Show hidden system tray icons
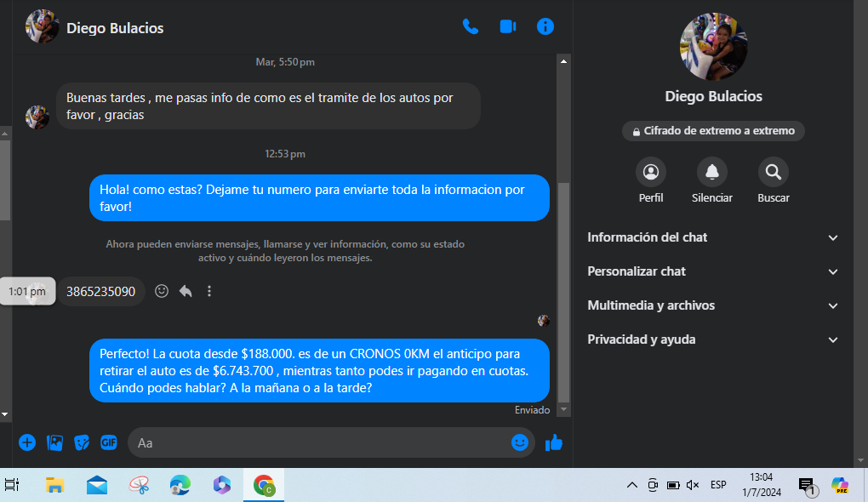This screenshot has width=868, height=502. point(631,485)
